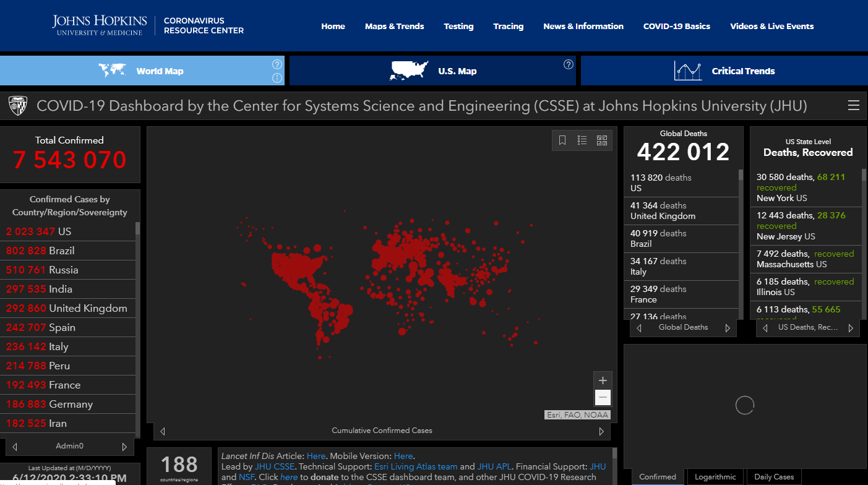
Task: Select the Confirmed chart tab
Action: coord(658,477)
